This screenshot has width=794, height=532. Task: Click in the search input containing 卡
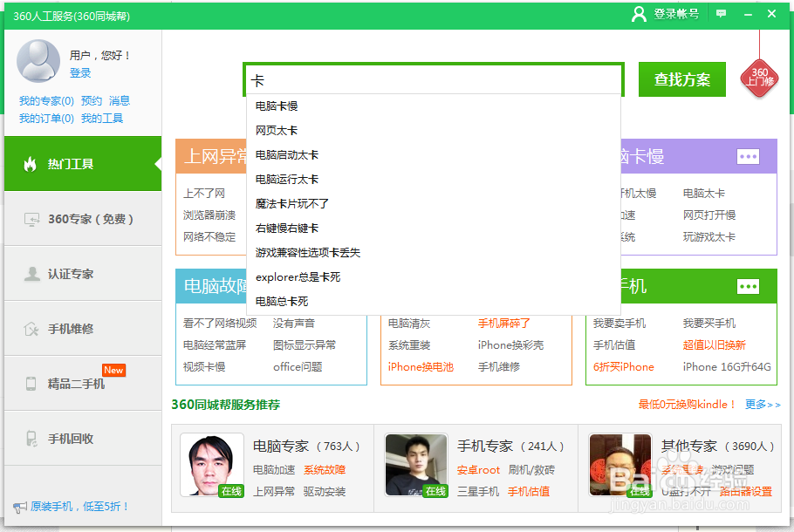click(x=434, y=80)
